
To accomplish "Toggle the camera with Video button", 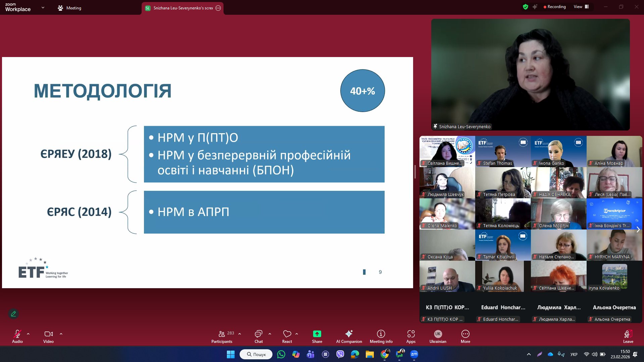I will point(48,337).
